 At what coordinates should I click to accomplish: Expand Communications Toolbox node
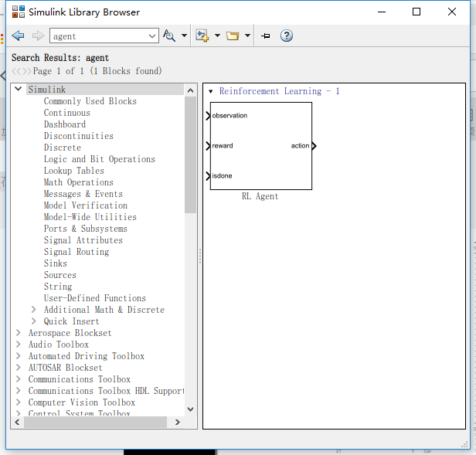pos(19,379)
